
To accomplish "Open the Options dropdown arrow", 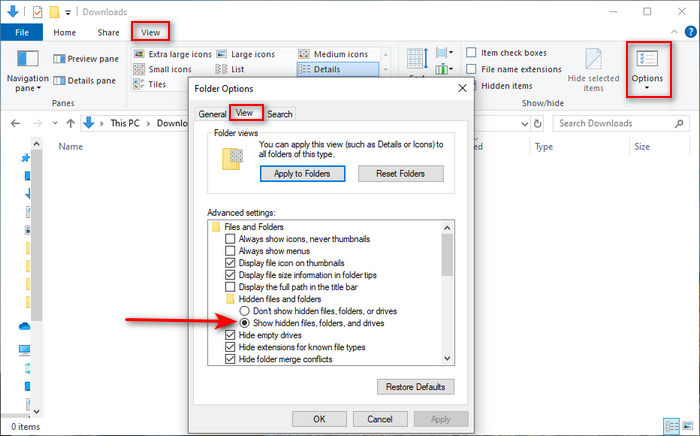I will point(647,88).
